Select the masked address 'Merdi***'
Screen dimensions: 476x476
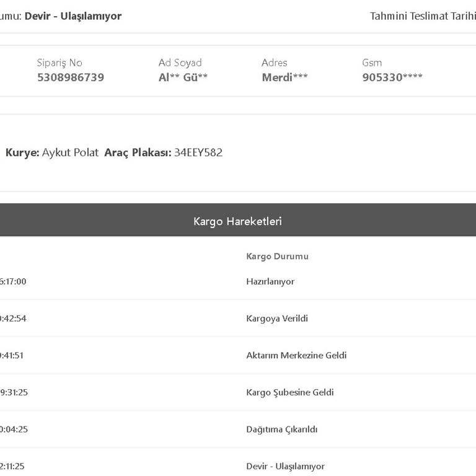click(284, 77)
